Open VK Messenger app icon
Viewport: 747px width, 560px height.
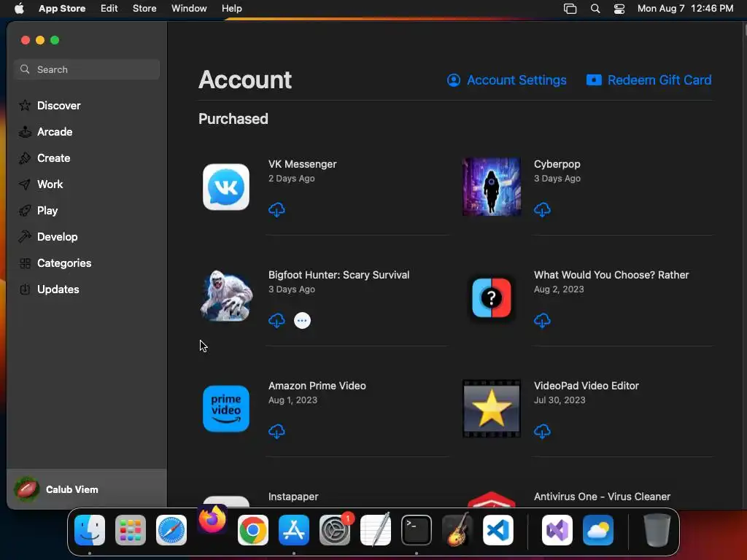tap(226, 187)
